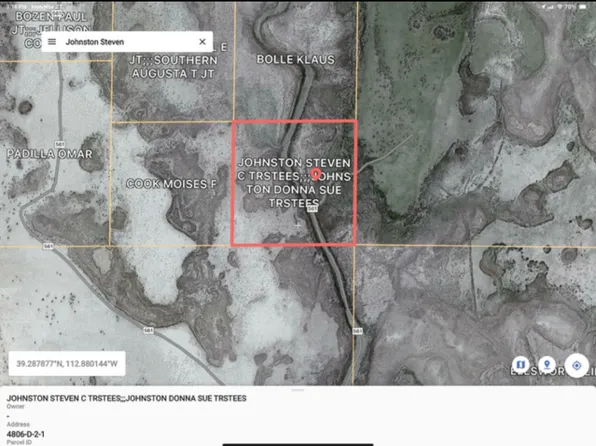596x446 pixels.
Task: Tap the 561 road shield inside the highlighted parcel
Action: 312,208
